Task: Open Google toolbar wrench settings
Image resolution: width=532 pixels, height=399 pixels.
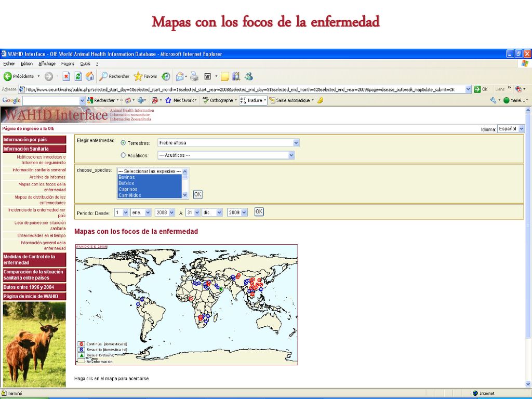Action: tap(494, 100)
